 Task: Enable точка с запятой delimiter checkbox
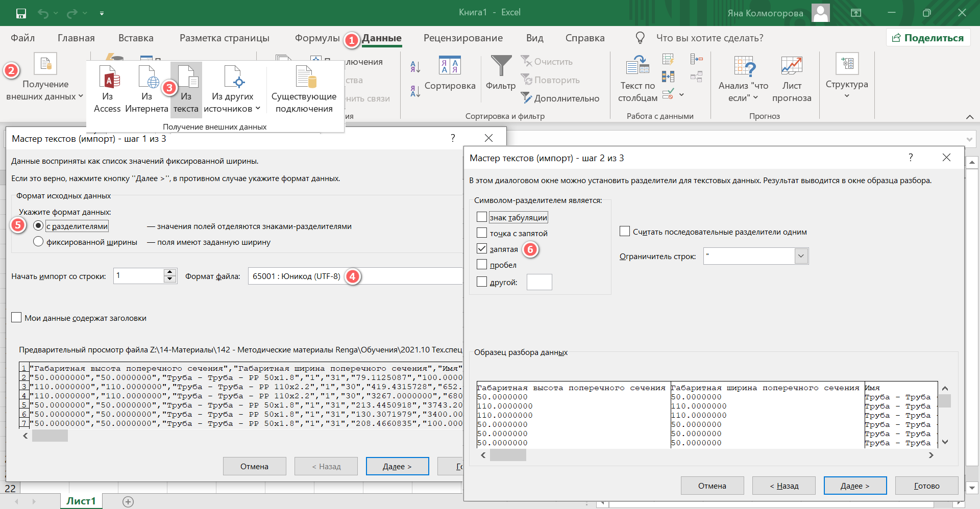[482, 233]
